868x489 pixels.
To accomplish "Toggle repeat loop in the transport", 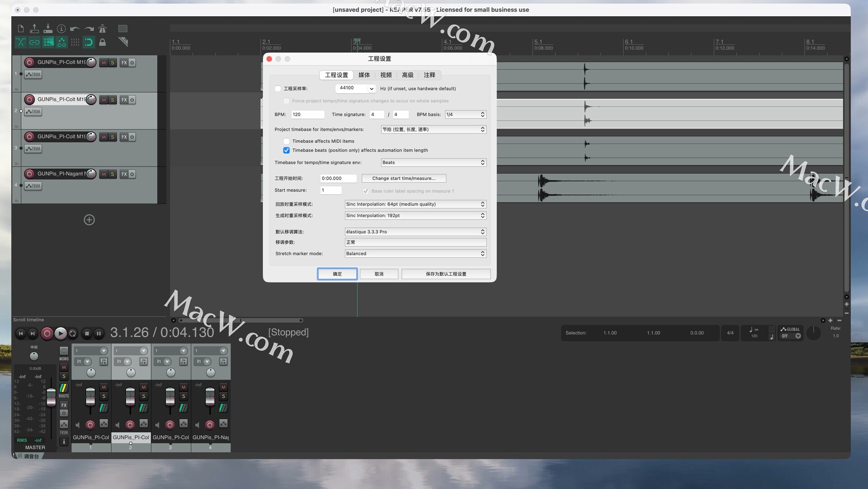I will click(73, 334).
